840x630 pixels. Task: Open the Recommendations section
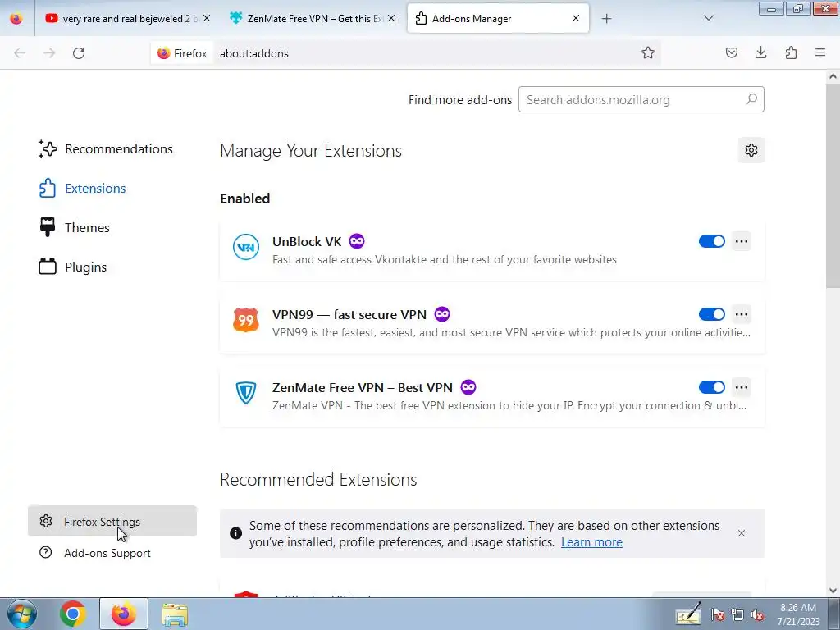point(106,149)
